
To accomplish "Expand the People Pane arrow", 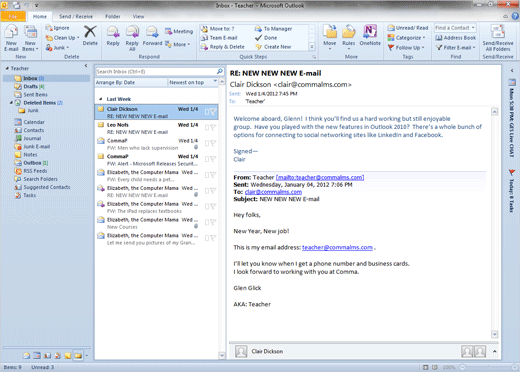I will (495, 351).
